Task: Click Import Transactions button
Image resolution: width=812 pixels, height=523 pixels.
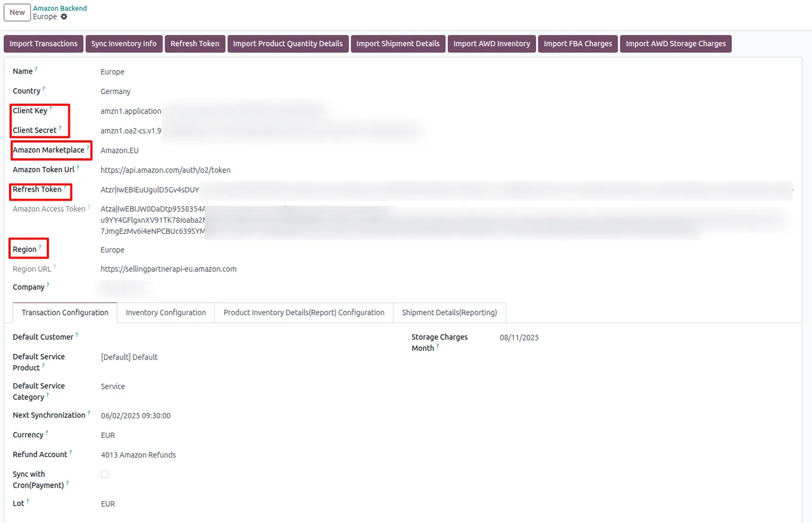Action: [43, 44]
